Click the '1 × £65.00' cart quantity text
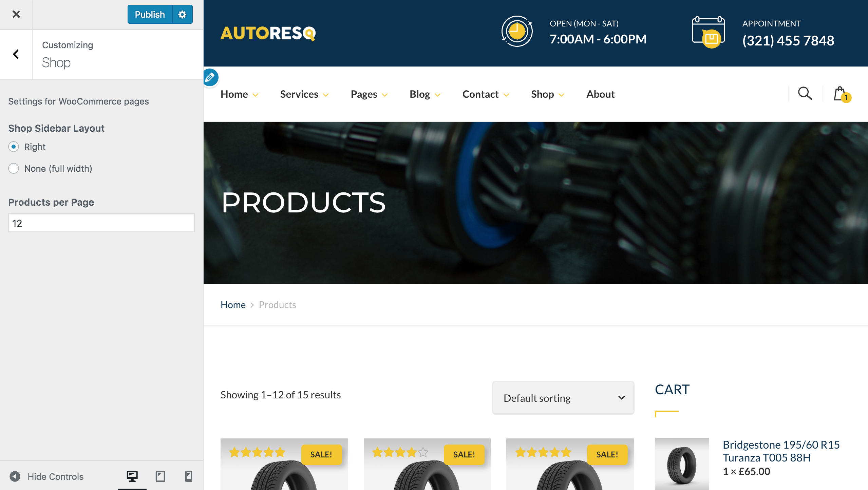868x490 pixels. [747, 471]
